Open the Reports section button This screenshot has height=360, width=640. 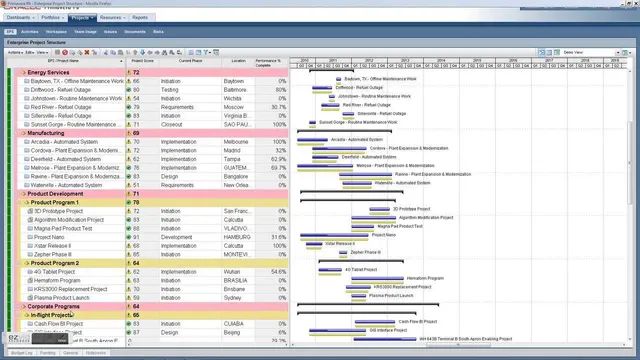(x=140, y=18)
